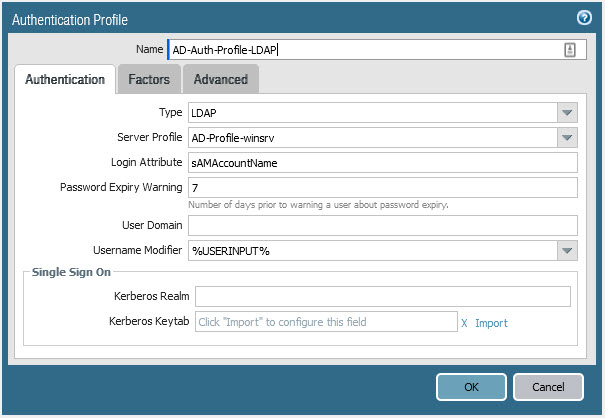Image resolution: width=605 pixels, height=418 pixels.
Task: Open the help icon in the title bar
Action: point(584,18)
